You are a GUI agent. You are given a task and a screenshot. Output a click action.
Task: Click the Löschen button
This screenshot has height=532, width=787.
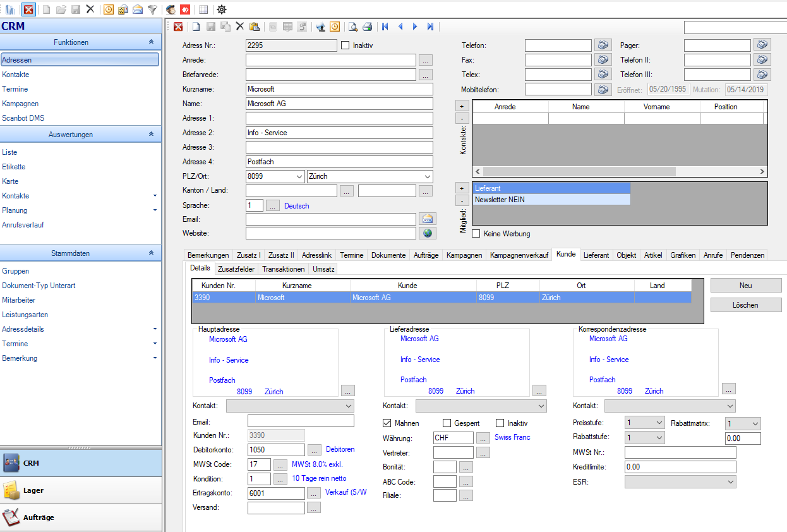(x=746, y=305)
